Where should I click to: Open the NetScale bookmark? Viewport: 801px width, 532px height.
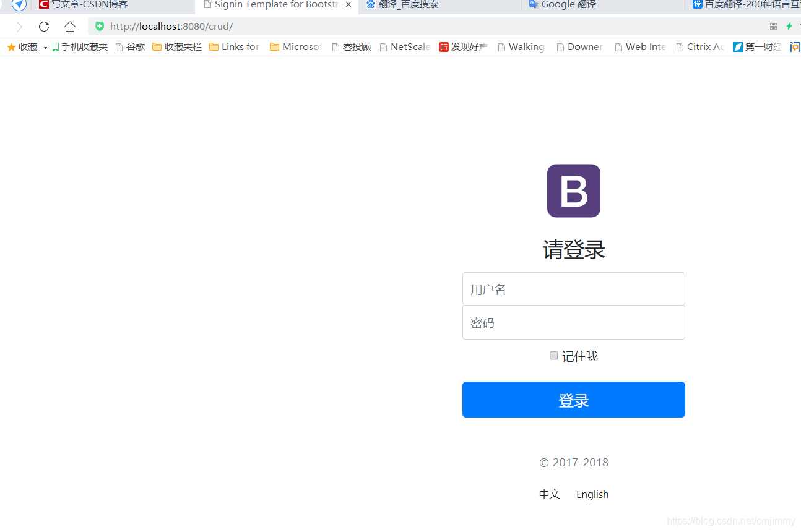pyautogui.click(x=405, y=47)
